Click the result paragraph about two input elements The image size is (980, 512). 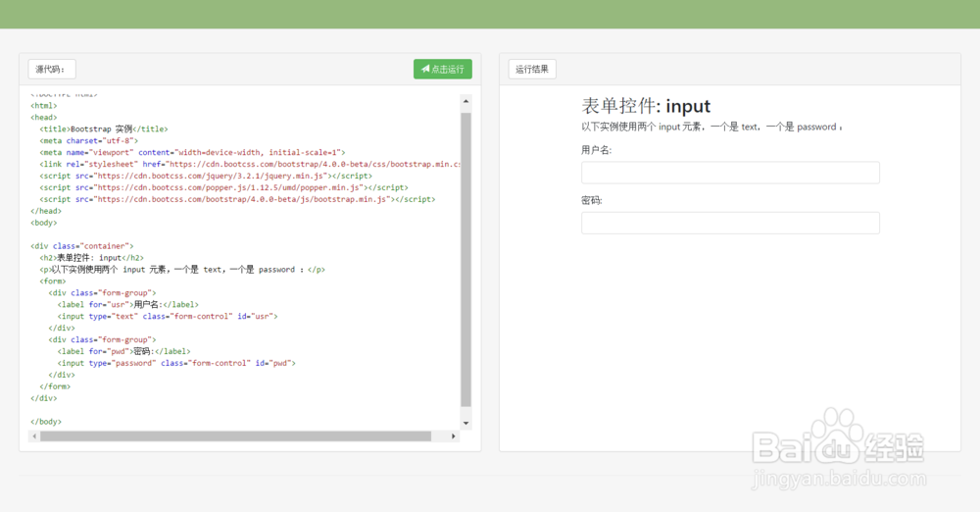(711, 128)
